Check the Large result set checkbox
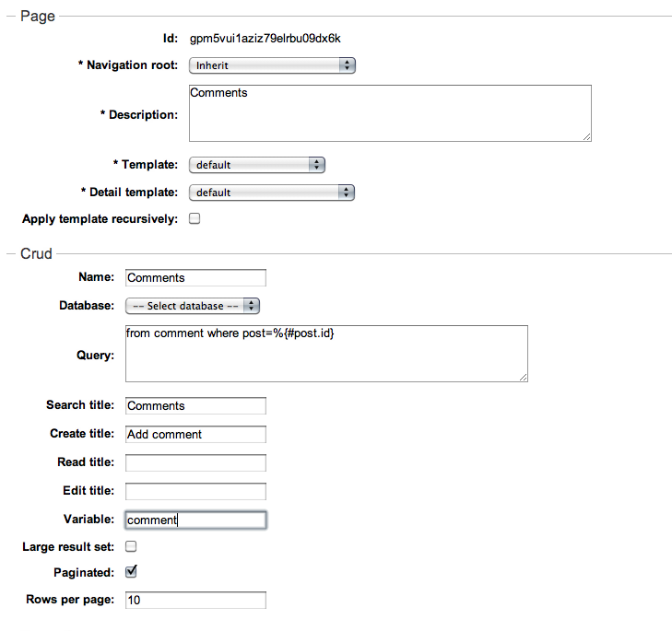The width and height of the screenshot is (672, 631). (x=131, y=546)
